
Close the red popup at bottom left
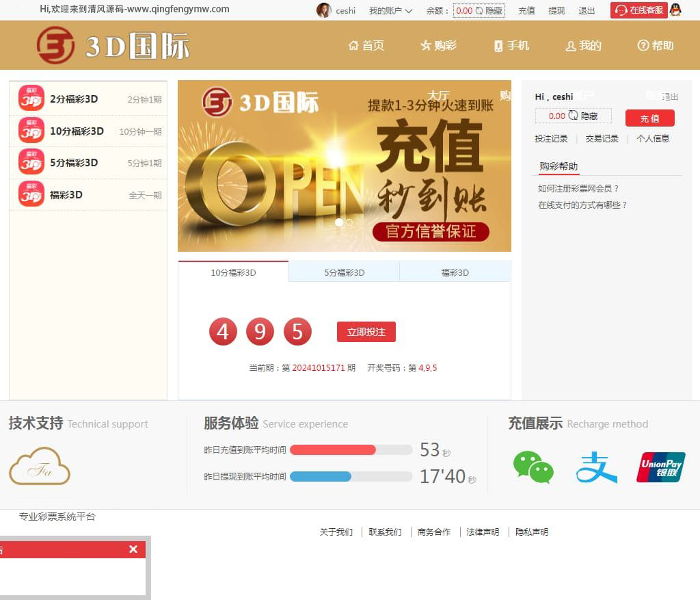[x=133, y=549]
